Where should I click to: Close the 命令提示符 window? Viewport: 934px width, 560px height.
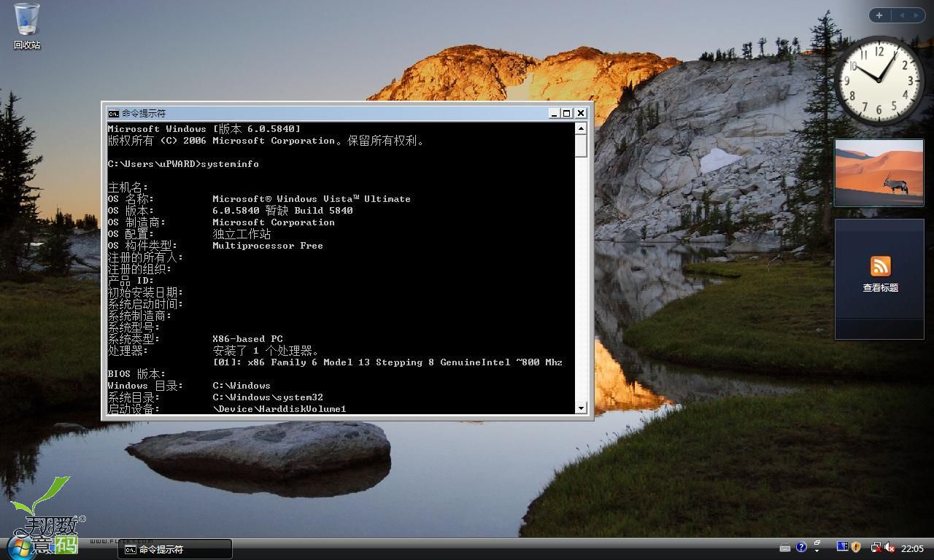581,113
